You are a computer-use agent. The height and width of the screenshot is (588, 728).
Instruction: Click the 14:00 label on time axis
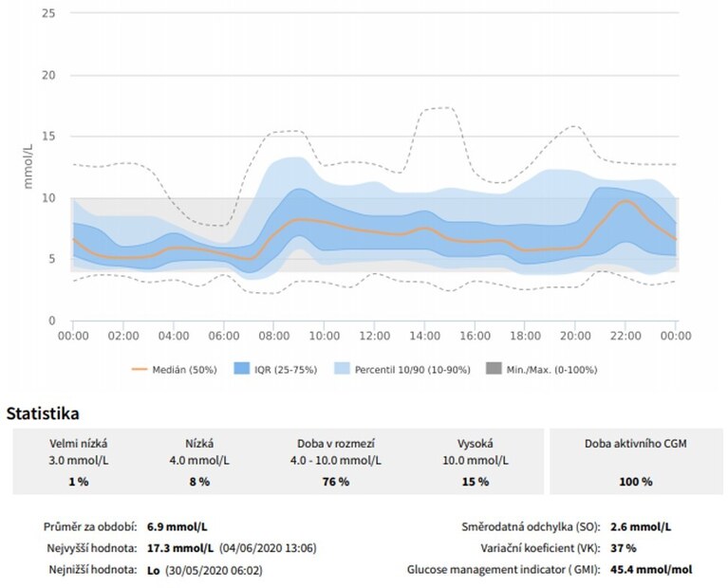pos(424,336)
